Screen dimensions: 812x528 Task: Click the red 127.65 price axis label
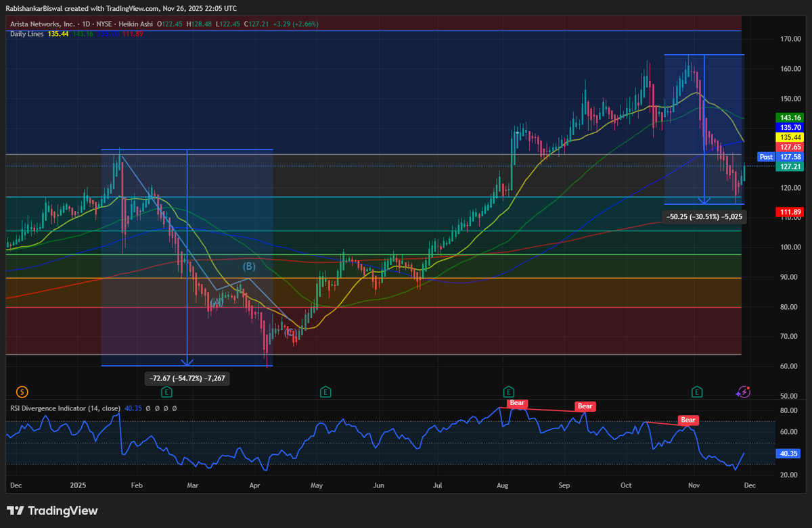click(x=788, y=147)
